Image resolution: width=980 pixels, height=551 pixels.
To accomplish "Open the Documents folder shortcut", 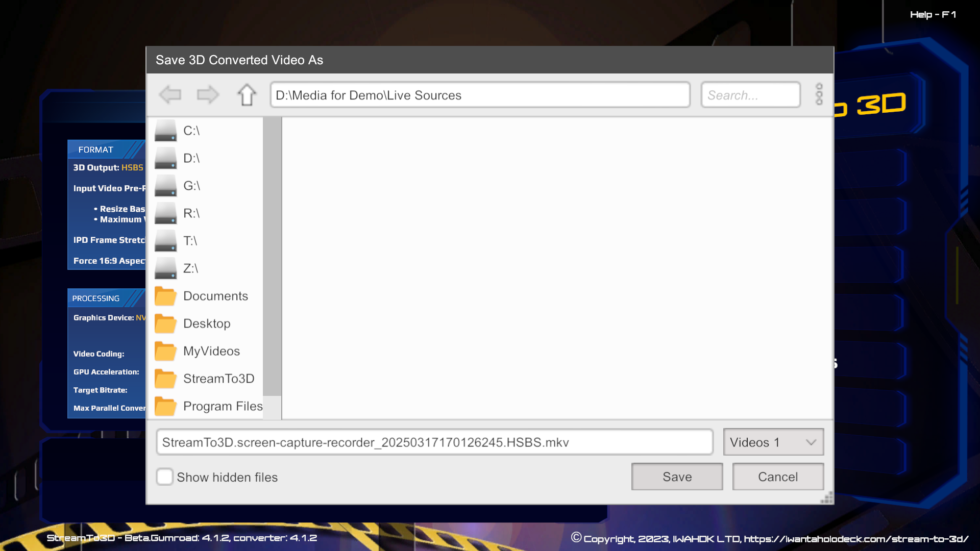I will (215, 296).
